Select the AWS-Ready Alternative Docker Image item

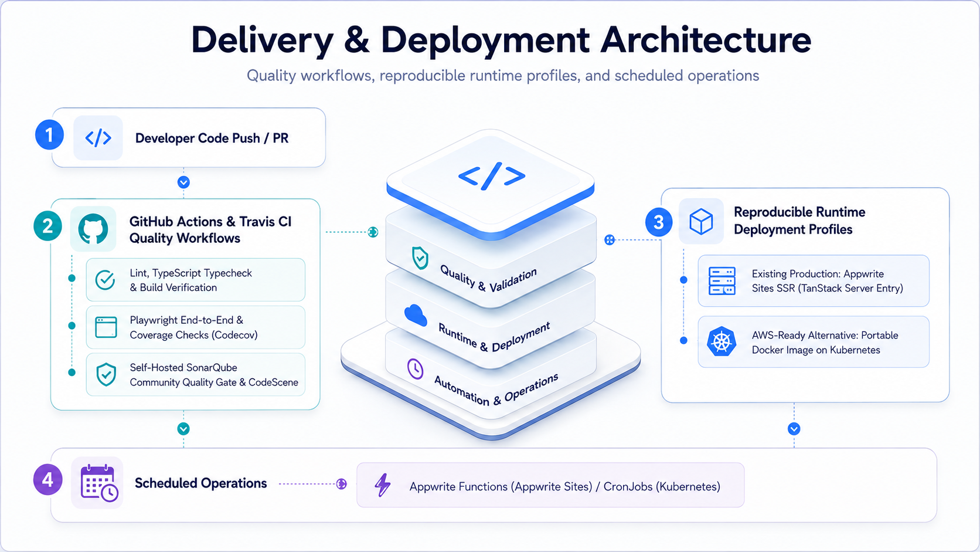point(814,342)
